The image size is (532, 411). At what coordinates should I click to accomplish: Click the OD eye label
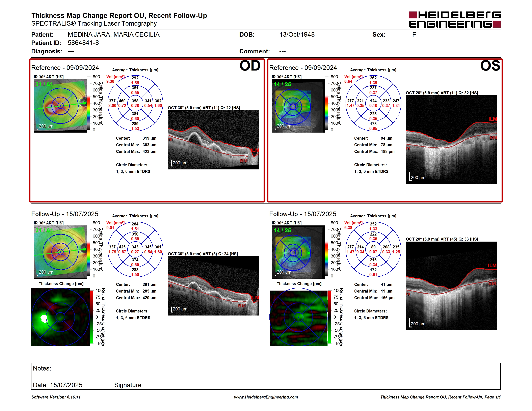coord(250,66)
